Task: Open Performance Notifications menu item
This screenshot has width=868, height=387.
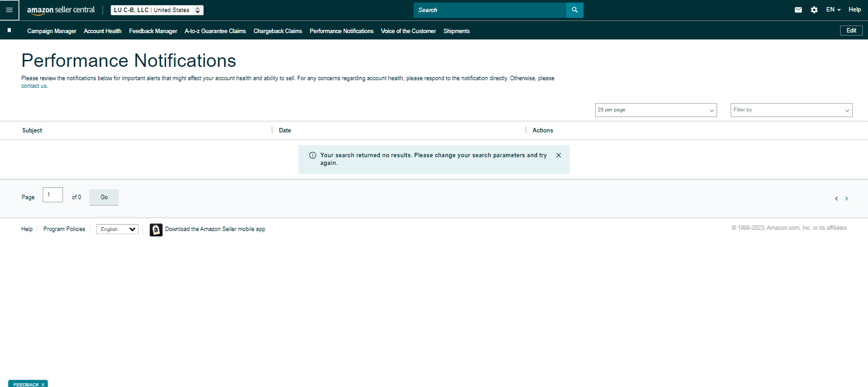Action: (x=342, y=31)
